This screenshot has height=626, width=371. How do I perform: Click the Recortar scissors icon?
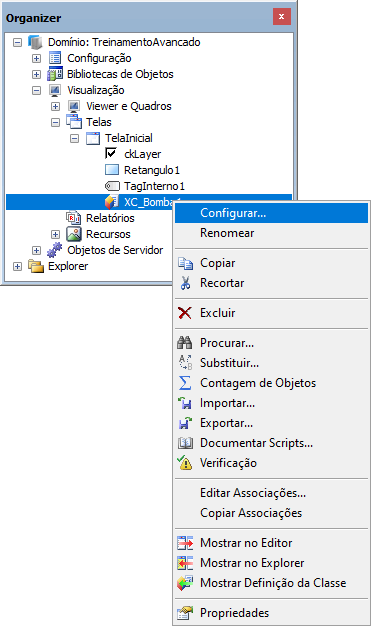pos(185,283)
